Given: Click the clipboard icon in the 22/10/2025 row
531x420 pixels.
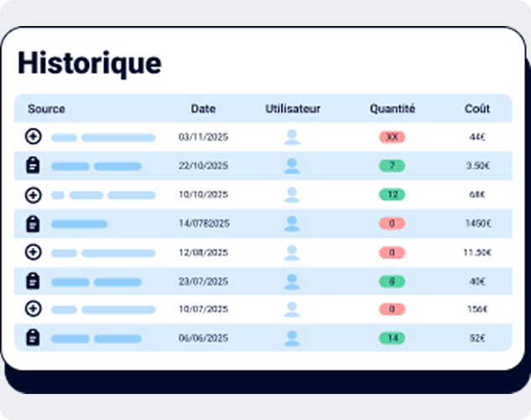Looking at the screenshot, I should coord(33,165).
